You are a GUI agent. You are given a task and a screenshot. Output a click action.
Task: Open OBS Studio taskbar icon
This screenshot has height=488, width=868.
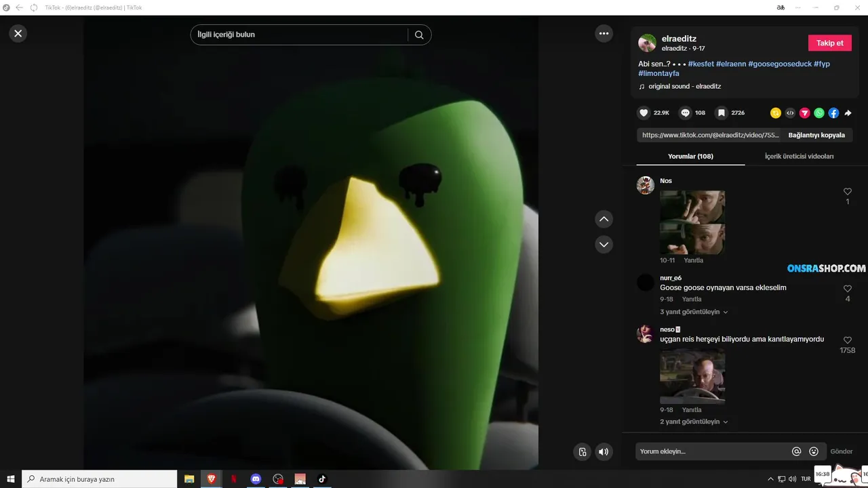click(278, 479)
